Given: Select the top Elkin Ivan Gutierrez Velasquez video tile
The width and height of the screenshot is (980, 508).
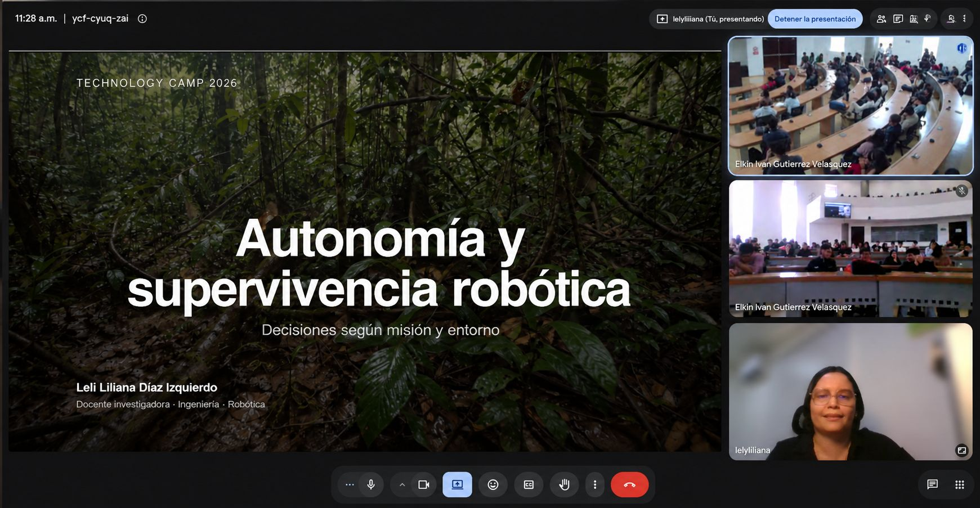Looking at the screenshot, I should (851, 106).
